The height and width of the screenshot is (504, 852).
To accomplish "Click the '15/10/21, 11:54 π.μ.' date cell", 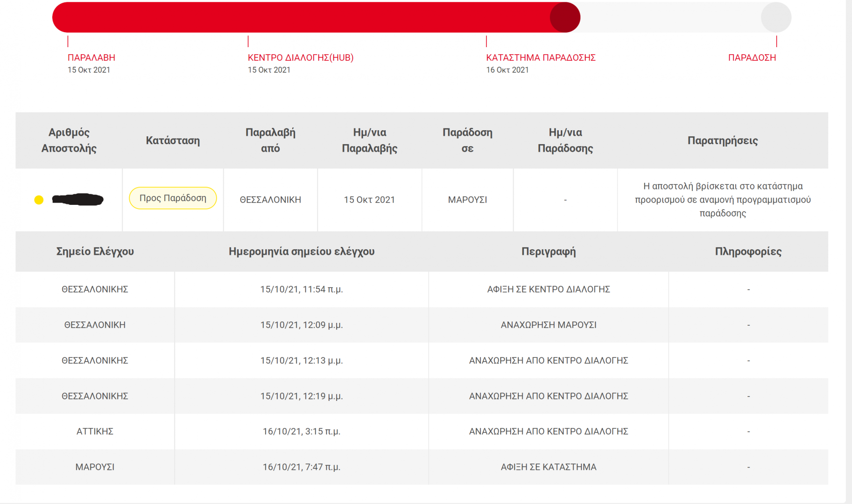I will coord(302,289).
